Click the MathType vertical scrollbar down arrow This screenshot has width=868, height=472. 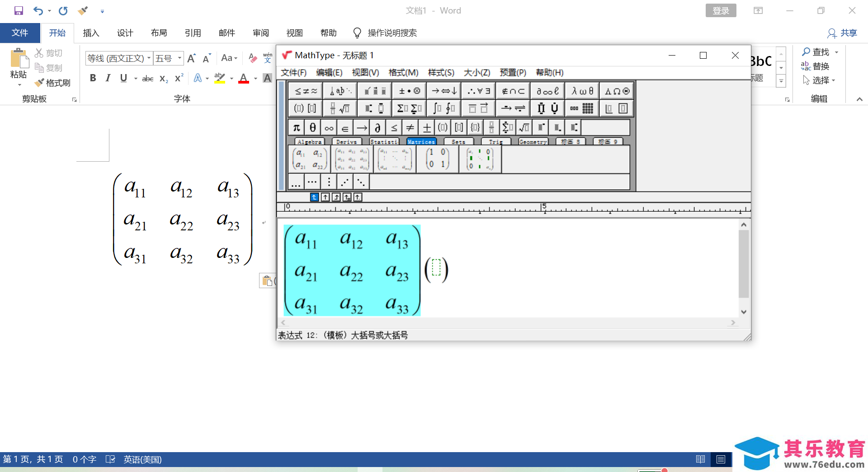point(744,312)
